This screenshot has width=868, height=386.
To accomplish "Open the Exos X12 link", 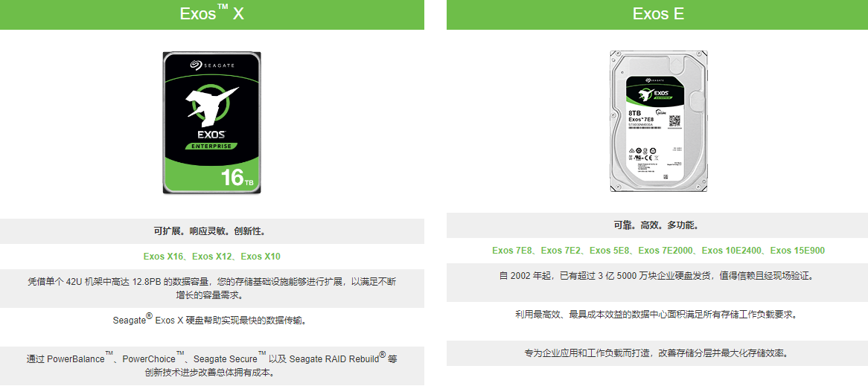I will (x=211, y=256).
